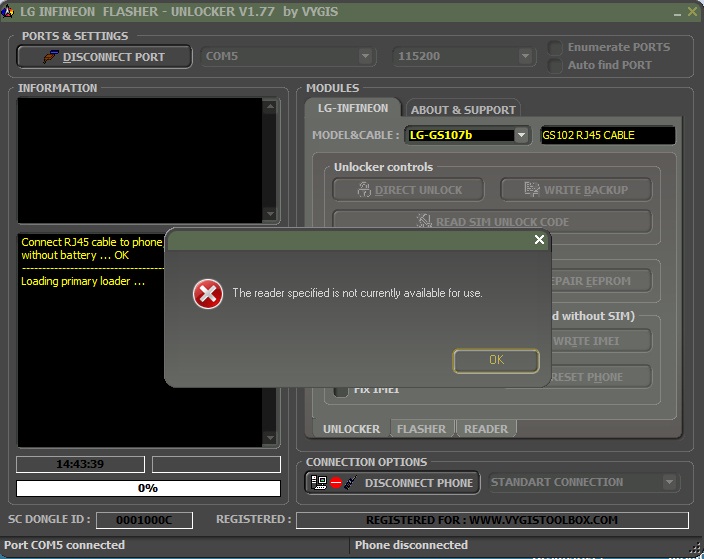Close the flasher main window
704x559 pixels.
coord(693,12)
